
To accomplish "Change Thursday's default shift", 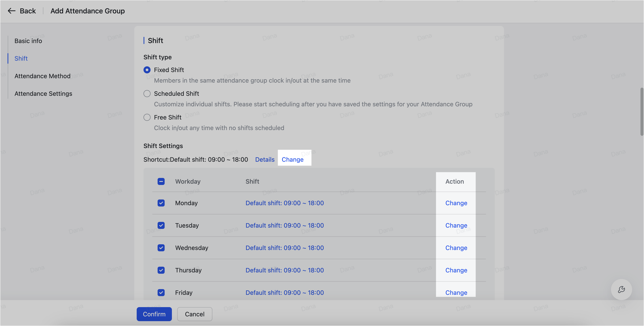I will [456, 270].
